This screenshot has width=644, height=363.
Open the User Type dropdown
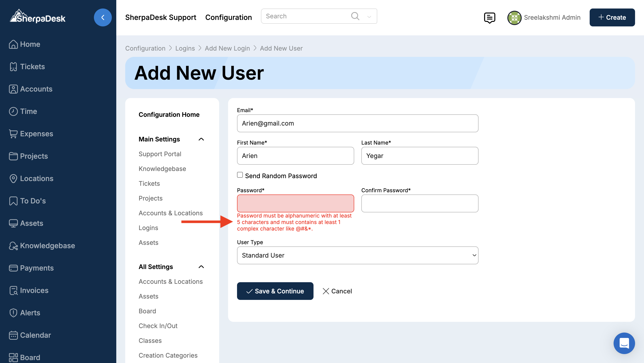click(x=357, y=255)
